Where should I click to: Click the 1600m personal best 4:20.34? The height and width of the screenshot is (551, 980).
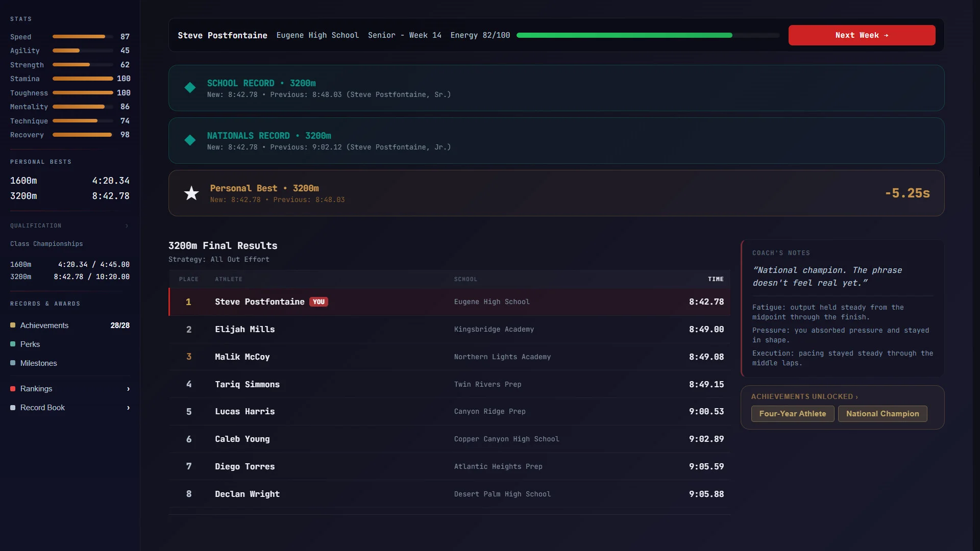(x=111, y=181)
